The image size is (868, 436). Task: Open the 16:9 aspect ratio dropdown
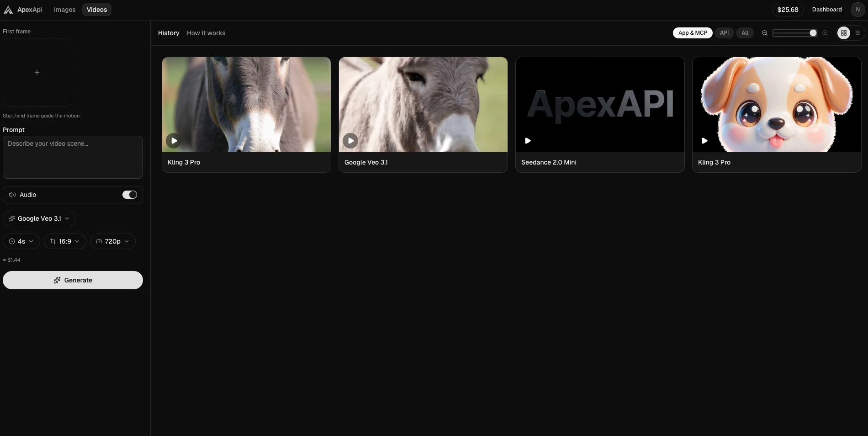coord(65,241)
